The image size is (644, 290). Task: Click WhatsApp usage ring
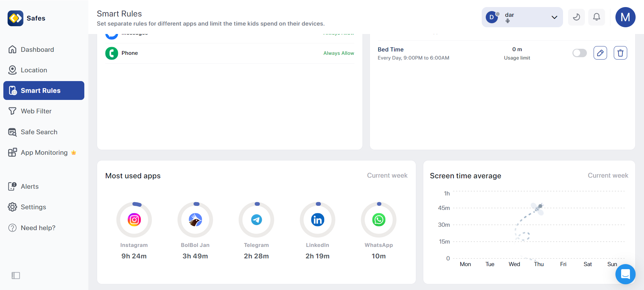point(379,220)
